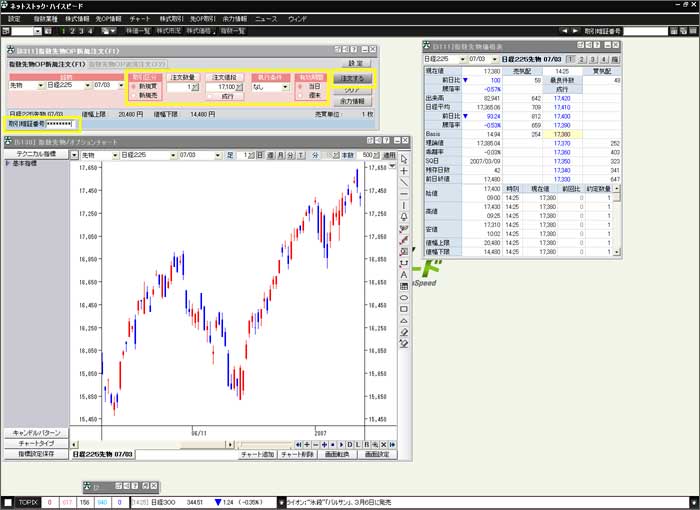Click the blue plus zoom icon under chart
This screenshot has height=510, width=700.
(324, 445)
